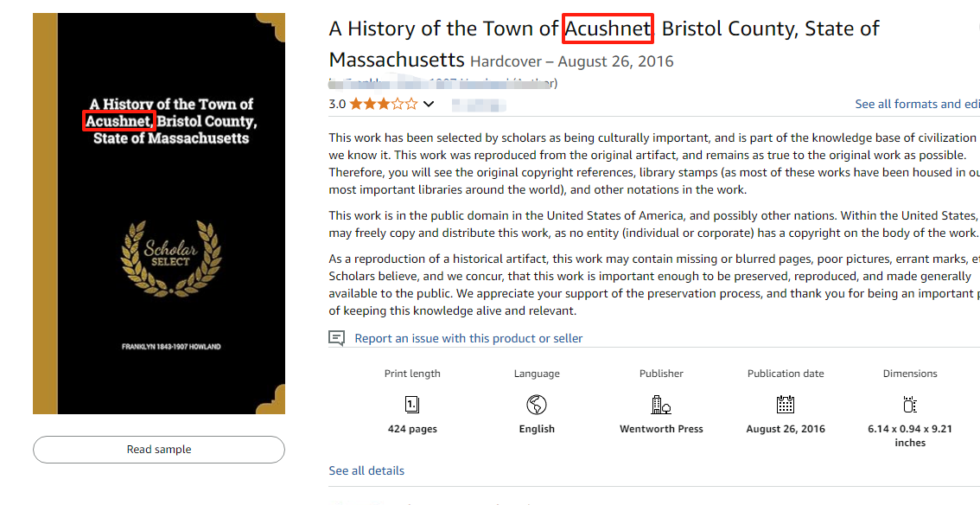The image size is (980, 505).
Task: Click the Publisher building icon
Action: coord(661,404)
